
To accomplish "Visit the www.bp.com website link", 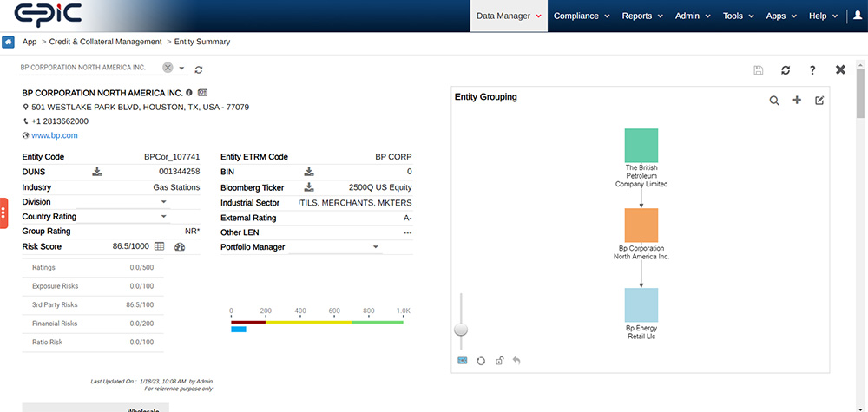I will coord(54,135).
